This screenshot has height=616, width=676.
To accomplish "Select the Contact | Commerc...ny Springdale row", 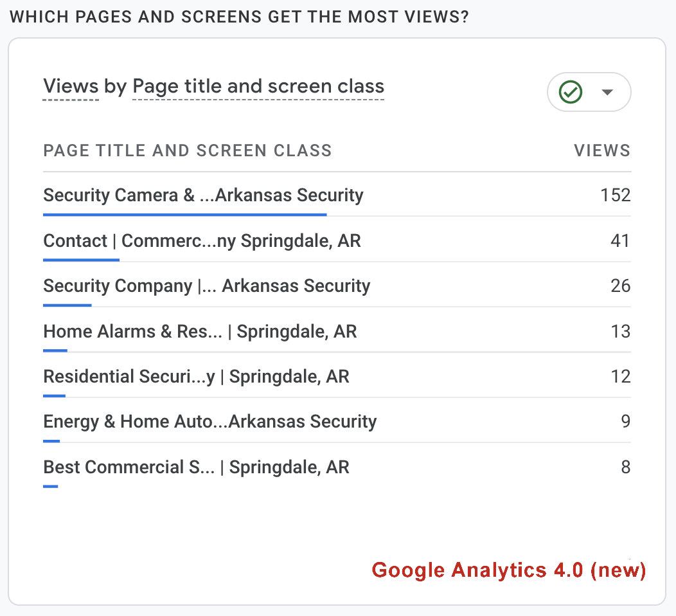I will [202, 241].
